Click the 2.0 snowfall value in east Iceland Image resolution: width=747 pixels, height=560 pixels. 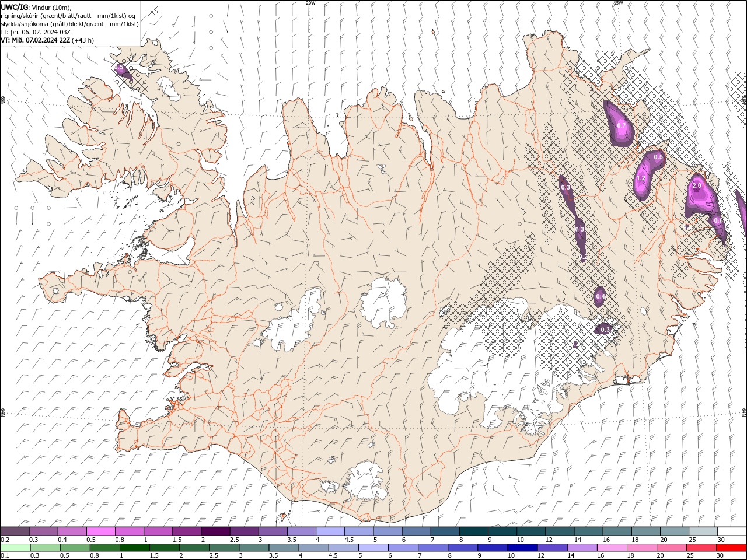pos(697,185)
